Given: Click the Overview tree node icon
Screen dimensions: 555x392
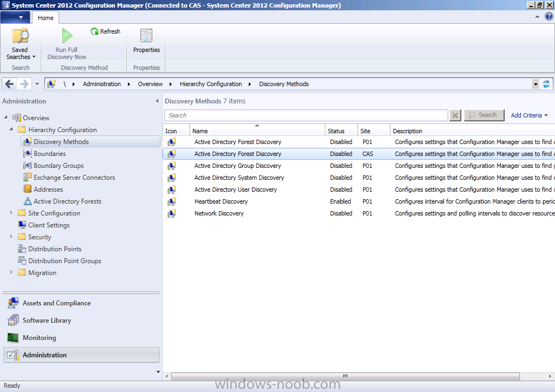Looking at the screenshot, I should pos(17,117).
